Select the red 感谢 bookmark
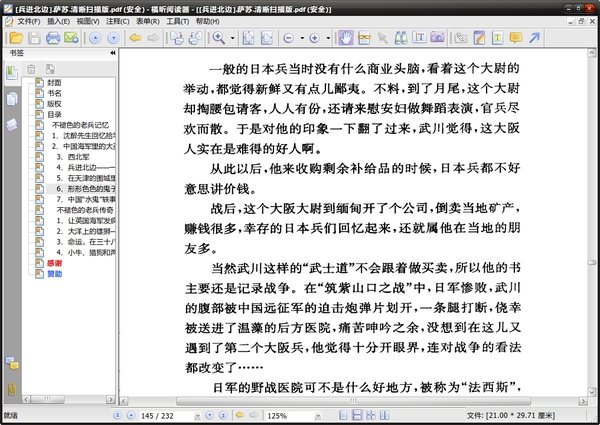This screenshot has width=600, height=425. click(x=54, y=263)
